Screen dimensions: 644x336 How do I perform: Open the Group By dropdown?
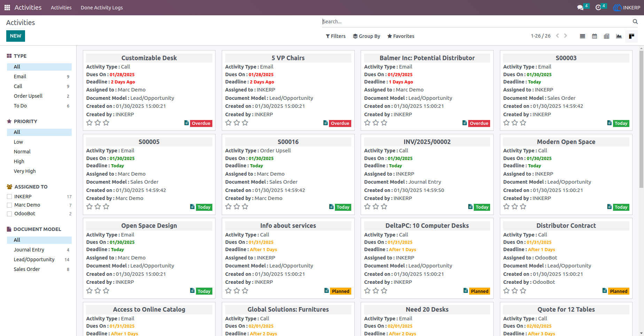click(x=367, y=36)
